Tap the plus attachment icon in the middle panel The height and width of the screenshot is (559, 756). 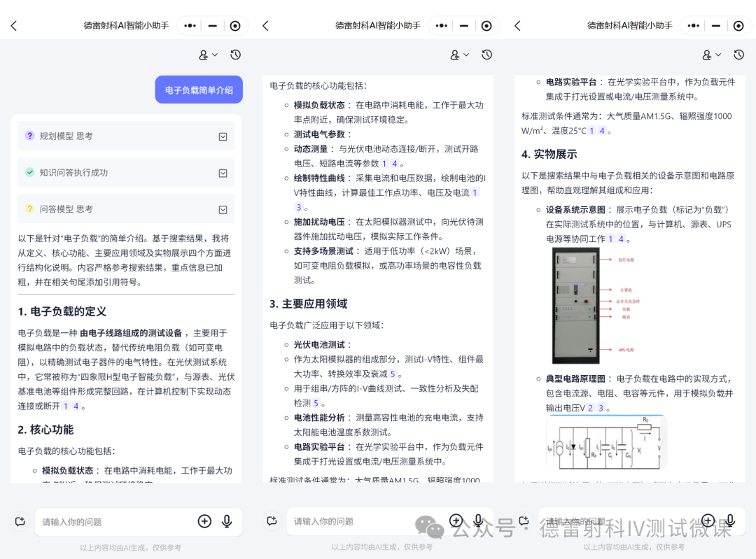[x=456, y=521]
